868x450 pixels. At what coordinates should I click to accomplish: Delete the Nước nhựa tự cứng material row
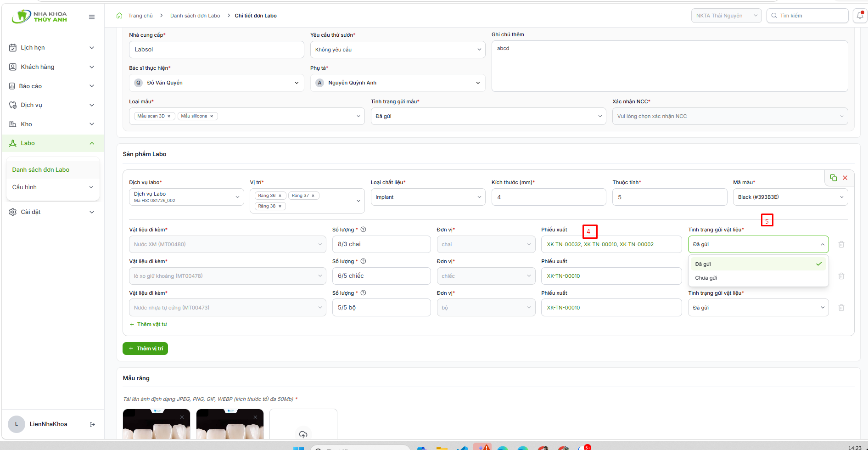point(841,308)
